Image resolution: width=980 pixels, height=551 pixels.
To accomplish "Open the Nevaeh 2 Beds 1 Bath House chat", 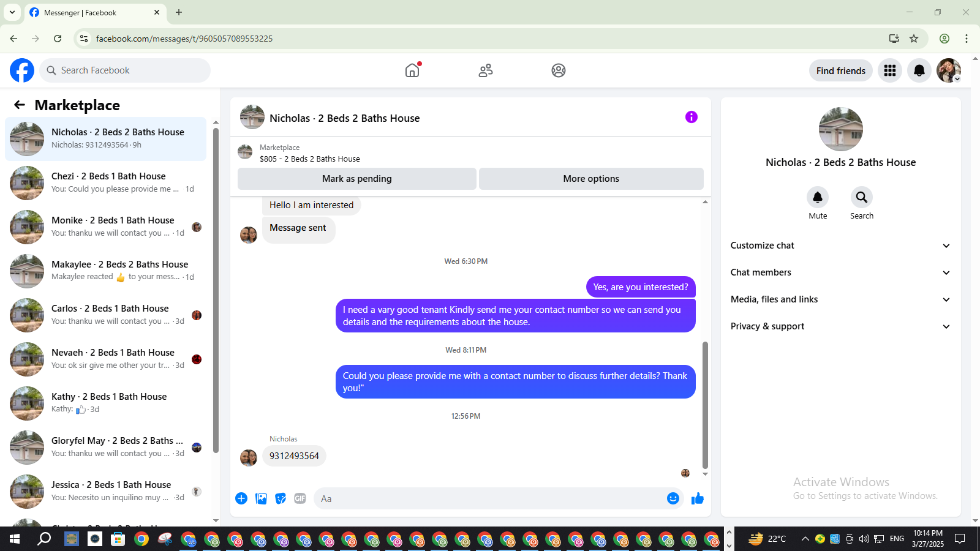I will coord(105,359).
